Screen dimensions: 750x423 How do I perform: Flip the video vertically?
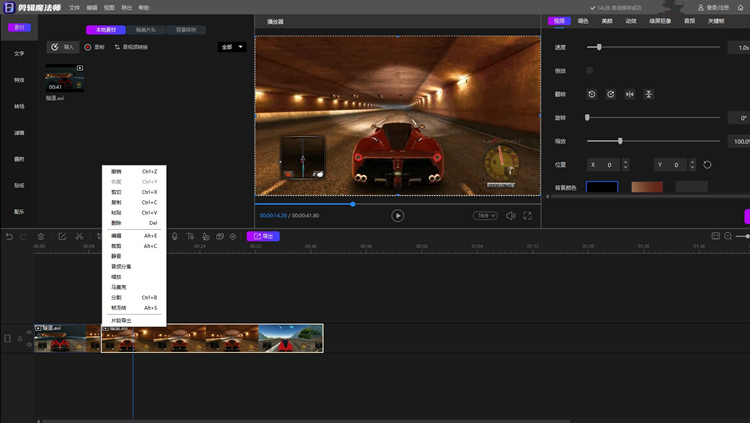click(x=649, y=94)
